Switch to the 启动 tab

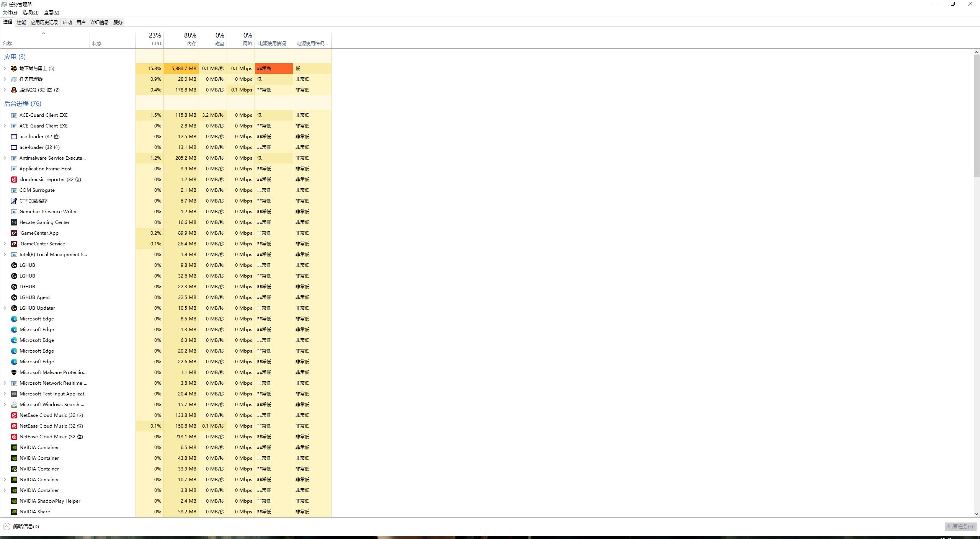(67, 23)
